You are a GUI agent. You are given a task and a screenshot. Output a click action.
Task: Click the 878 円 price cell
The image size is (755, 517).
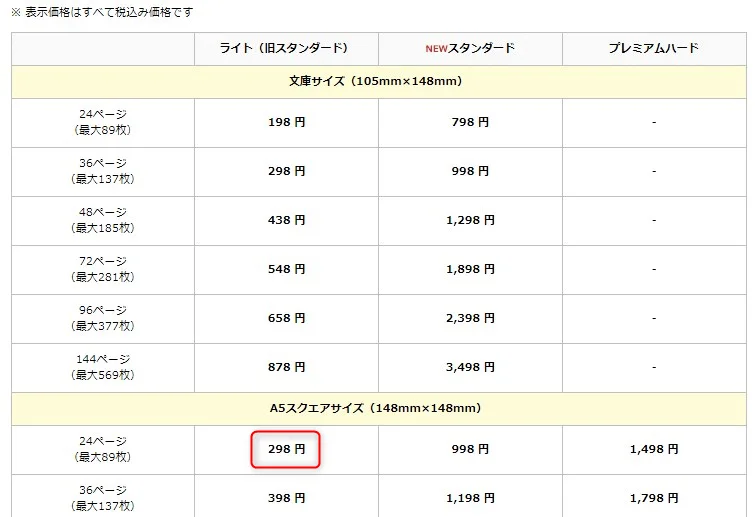click(286, 367)
